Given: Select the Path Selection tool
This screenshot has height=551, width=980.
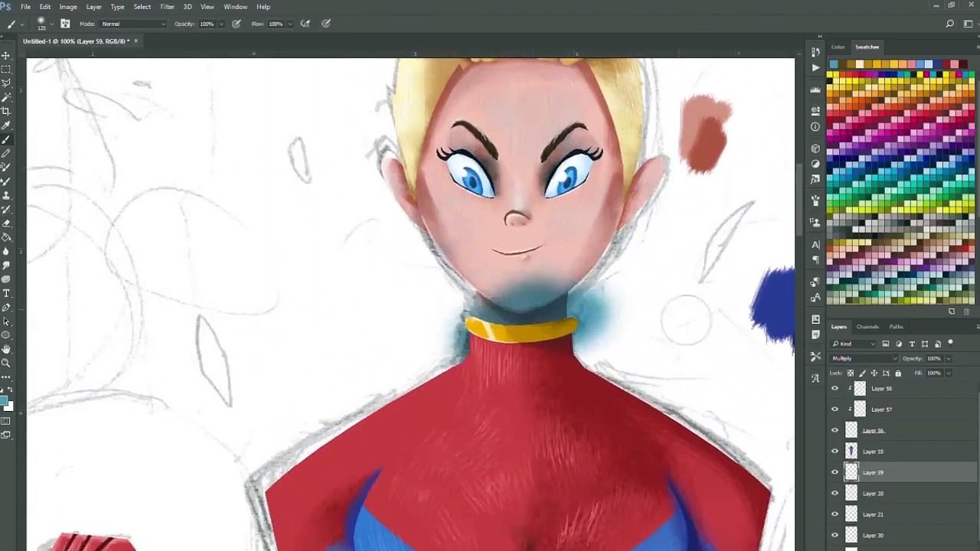Looking at the screenshot, I should [x=6, y=321].
